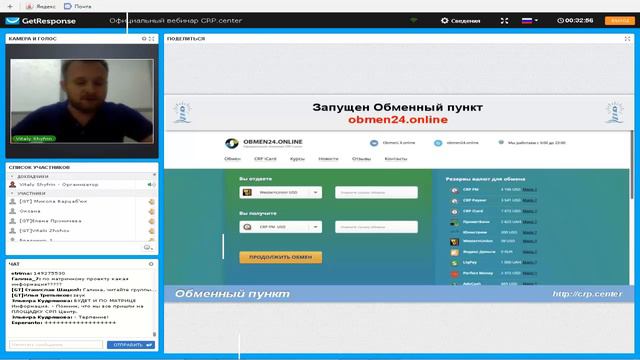Click the CRP PM reserve icon

coord(455,190)
